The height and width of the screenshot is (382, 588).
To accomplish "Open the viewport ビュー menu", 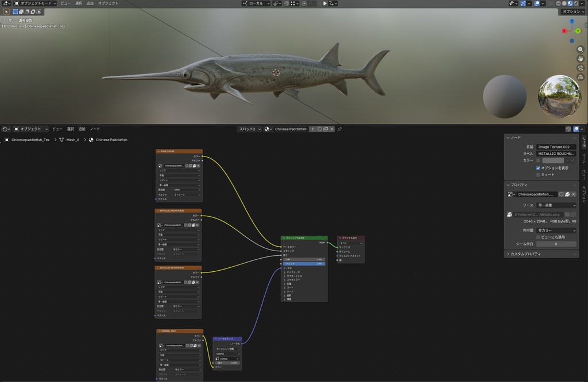I will pos(65,3).
